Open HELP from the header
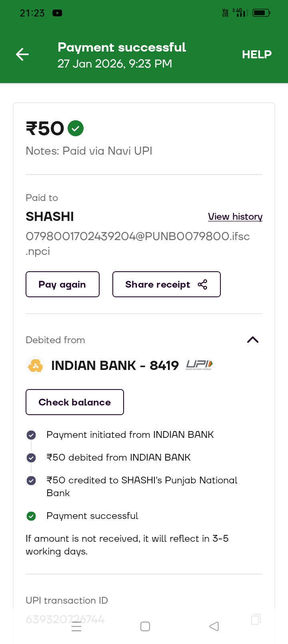 pyautogui.click(x=256, y=54)
